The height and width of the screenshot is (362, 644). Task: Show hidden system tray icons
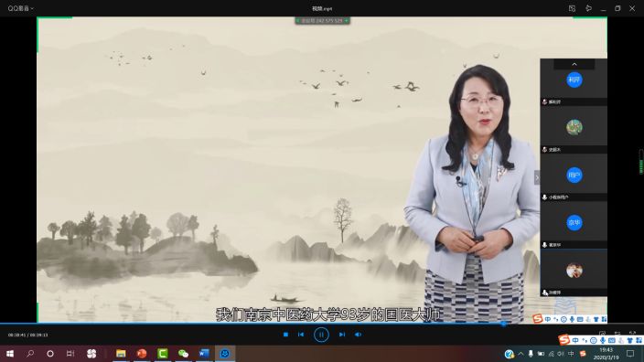click(x=521, y=354)
